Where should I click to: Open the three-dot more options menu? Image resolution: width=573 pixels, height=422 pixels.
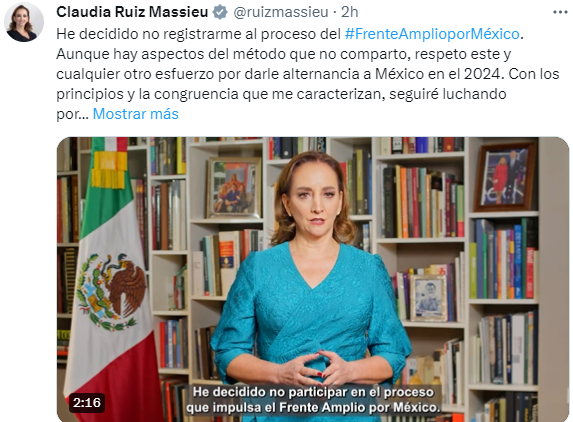click(x=560, y=12)
